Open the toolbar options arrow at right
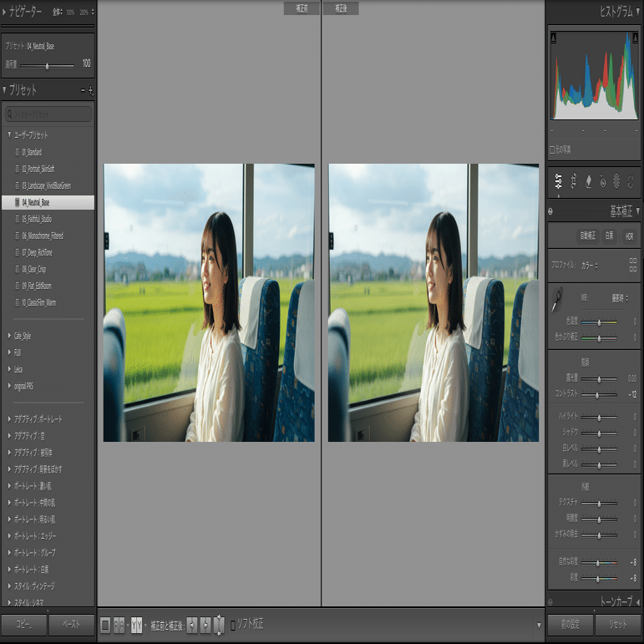This screenshot has width=644, height=644. [539, 626]
